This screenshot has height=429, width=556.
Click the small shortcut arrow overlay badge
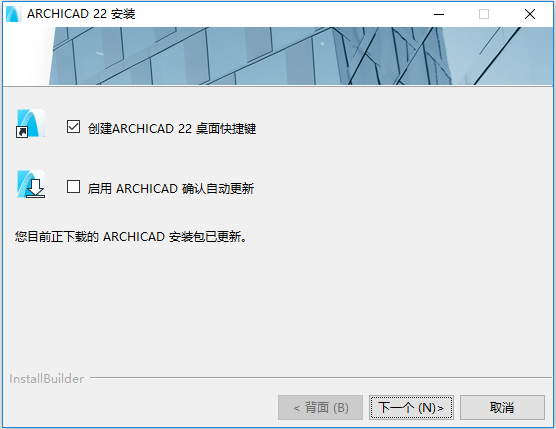tap(22, 132)
